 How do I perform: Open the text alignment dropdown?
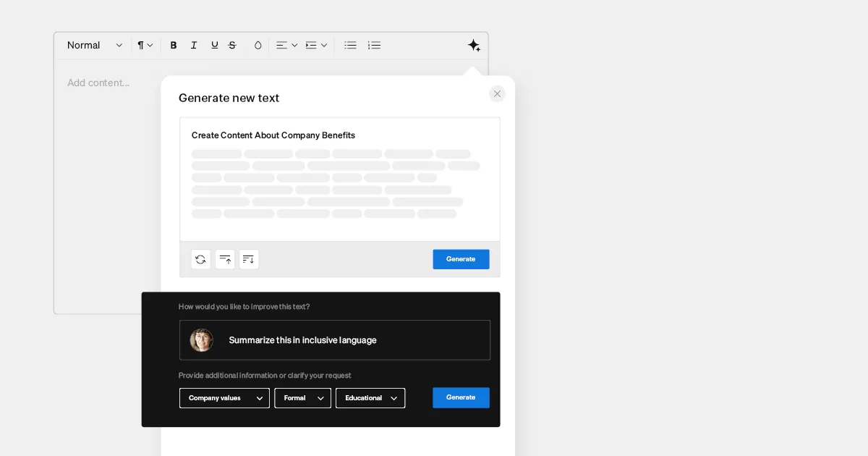pyautogui.click(x=287, y=45)
